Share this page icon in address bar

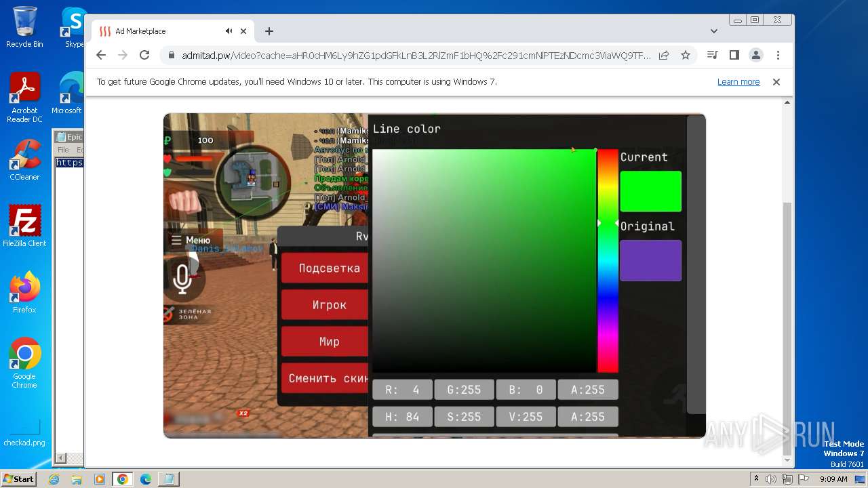point(664,55)
